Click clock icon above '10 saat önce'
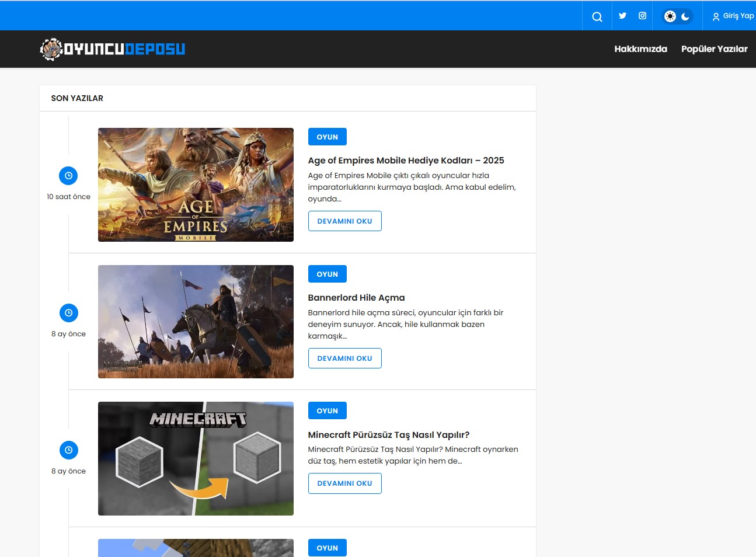 [68, 176]
